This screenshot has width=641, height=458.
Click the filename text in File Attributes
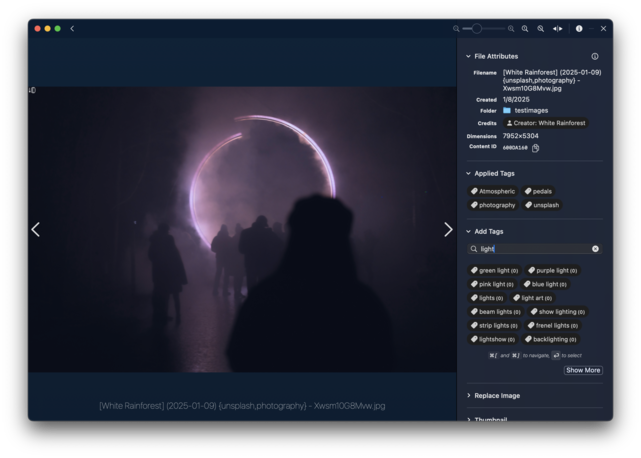(552, 80)
